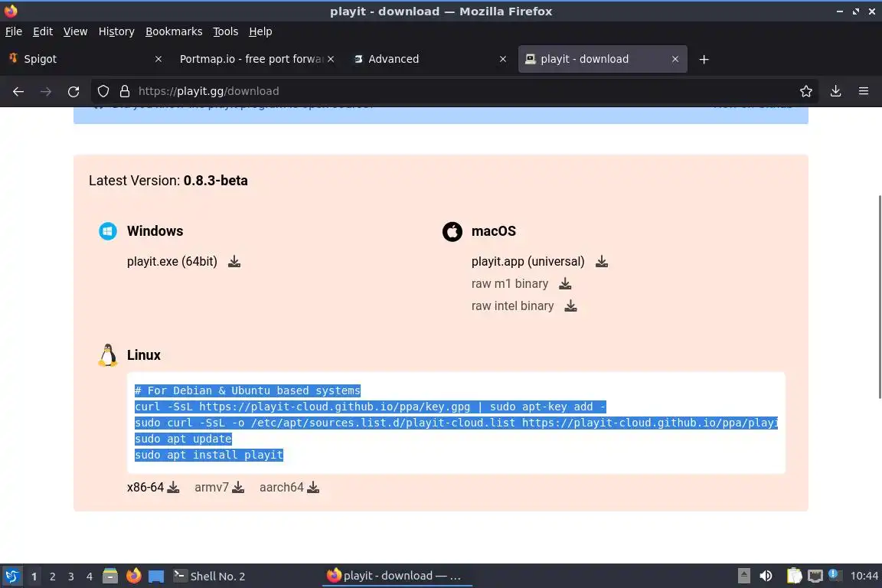Close the playit - download tab

click(x=675, y=59)
